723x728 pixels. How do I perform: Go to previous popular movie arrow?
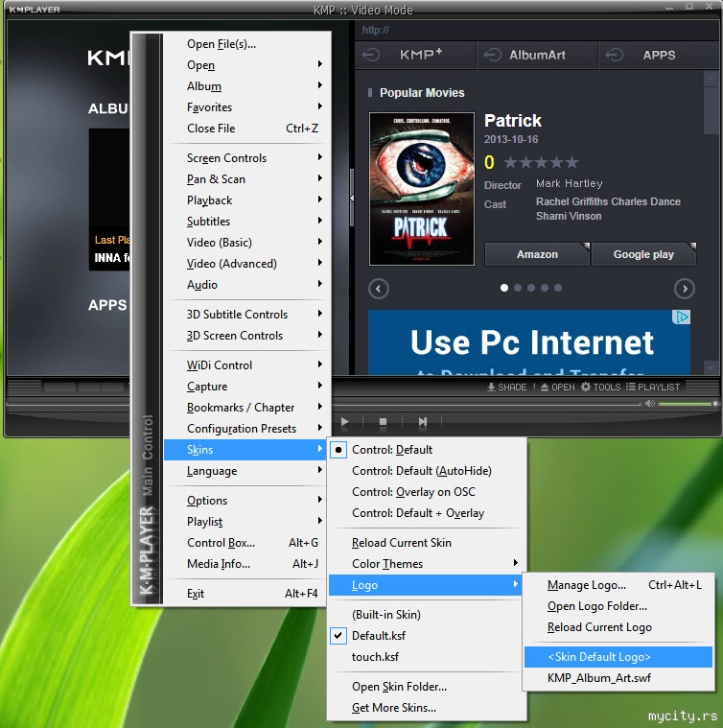(x=379, y=289)
